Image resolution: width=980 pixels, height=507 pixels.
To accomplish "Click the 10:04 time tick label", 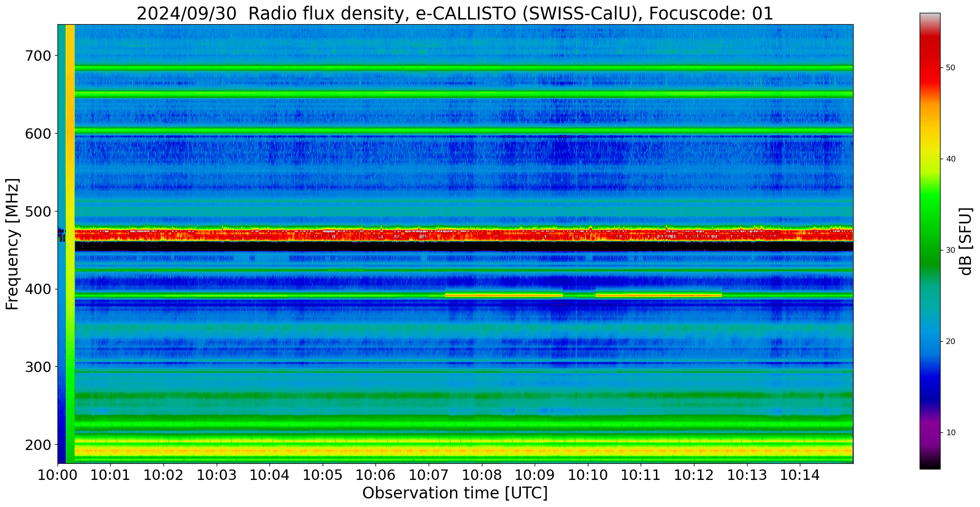I will click(x=270, y=475).
